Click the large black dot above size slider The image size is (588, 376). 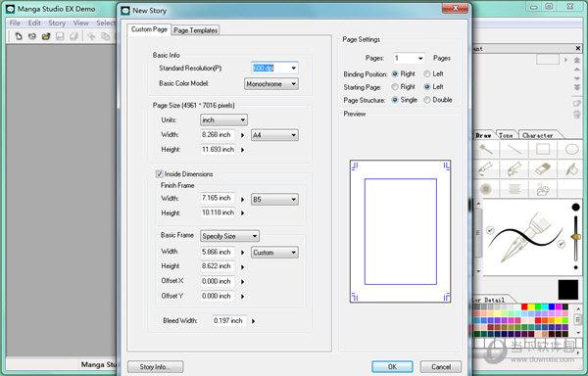pyautogui.click(x=575, y=208)
